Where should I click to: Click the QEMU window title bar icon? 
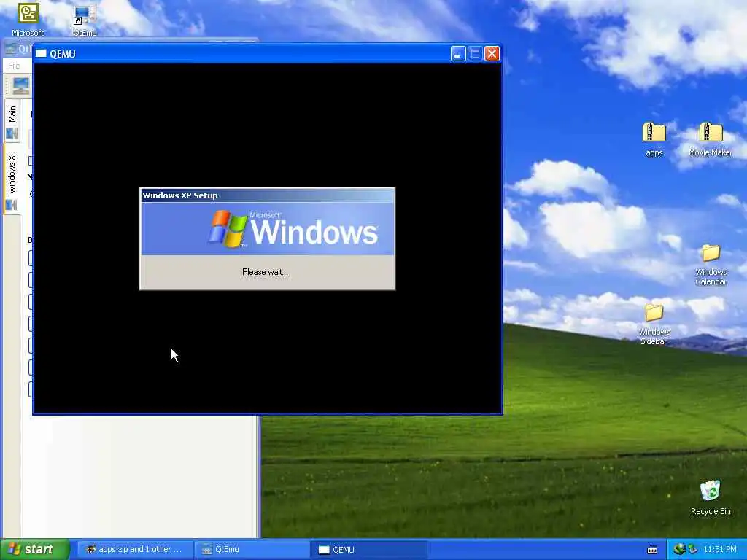coord(41,54)
